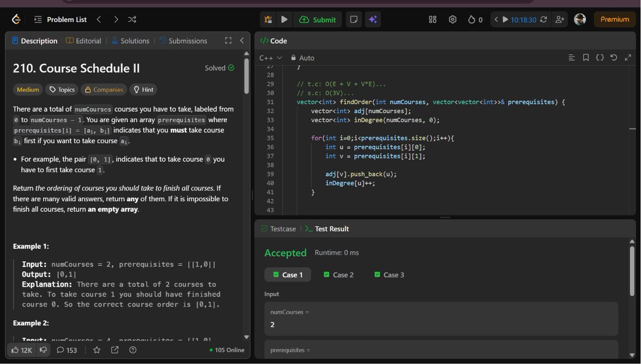Screen dimensions: 641x364
Task: Select the Test Result tab
Action: click(327, 228)
